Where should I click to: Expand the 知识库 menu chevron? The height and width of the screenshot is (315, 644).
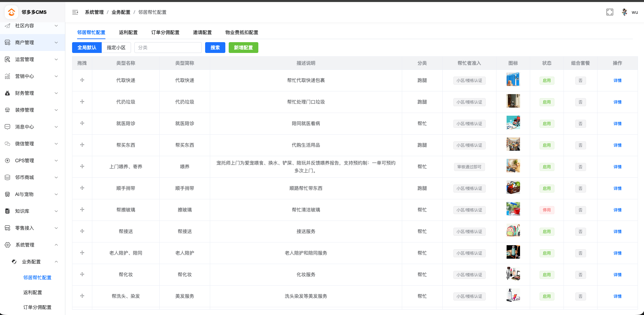(x=56, y=211)
